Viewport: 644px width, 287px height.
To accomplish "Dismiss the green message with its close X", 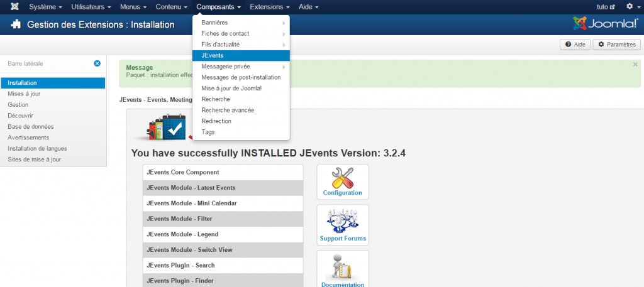I will 635,64.
